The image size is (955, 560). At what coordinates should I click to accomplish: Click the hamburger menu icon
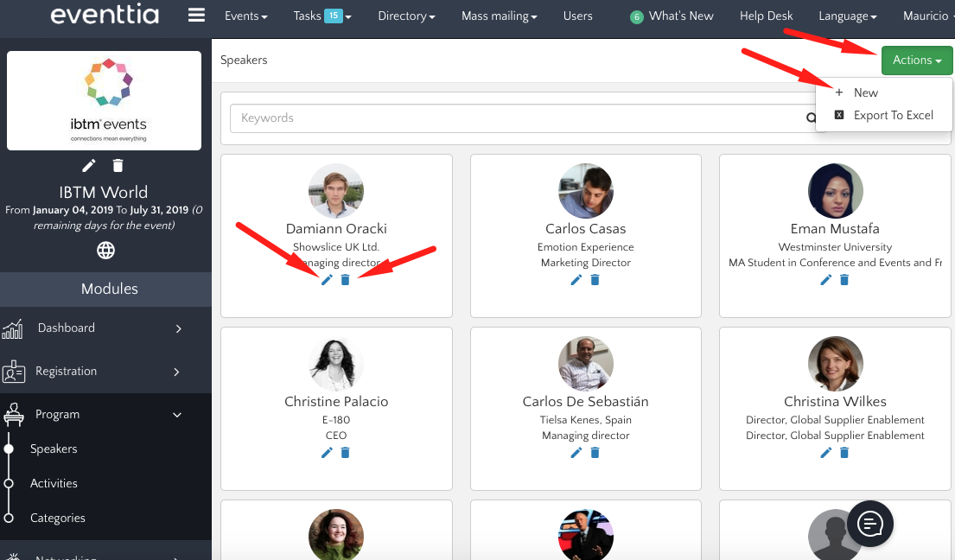pyautogui.click(x=196, y=16)
